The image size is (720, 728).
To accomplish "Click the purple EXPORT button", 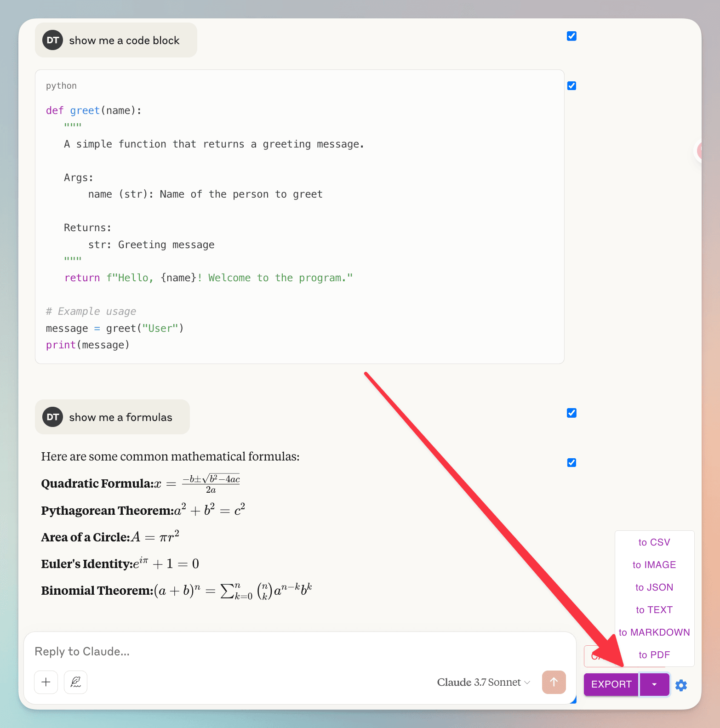I will click(611, 684).
